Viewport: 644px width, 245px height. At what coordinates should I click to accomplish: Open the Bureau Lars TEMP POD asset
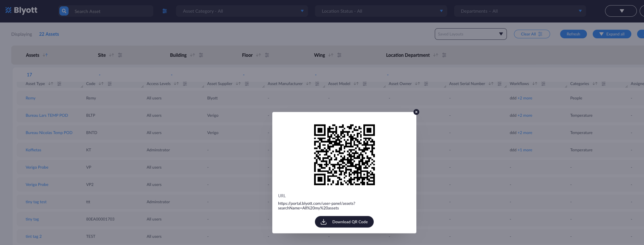pyautogui.click(x=47, y=115)
